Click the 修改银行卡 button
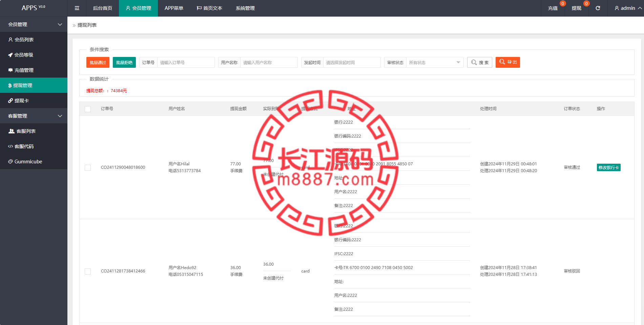The height and width of the screenshot is (325, 644). [x=609, y=167]
